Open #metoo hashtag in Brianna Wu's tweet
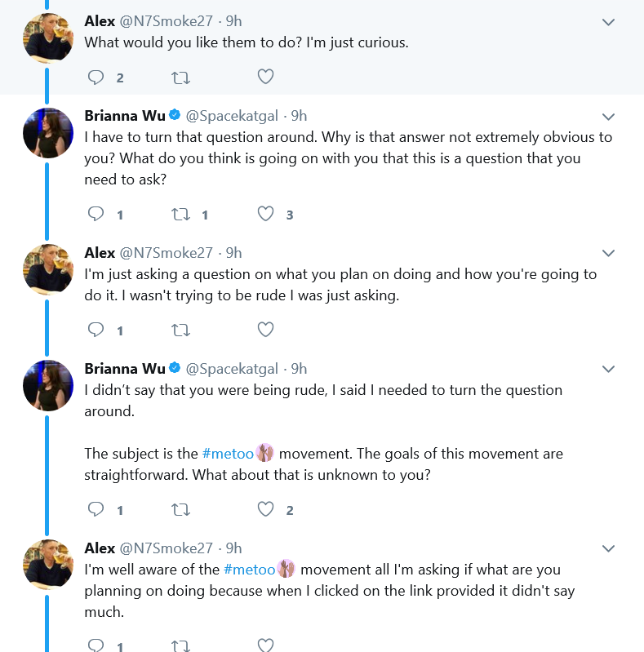The width and height of the screenshot is (644, 652). 228,454
